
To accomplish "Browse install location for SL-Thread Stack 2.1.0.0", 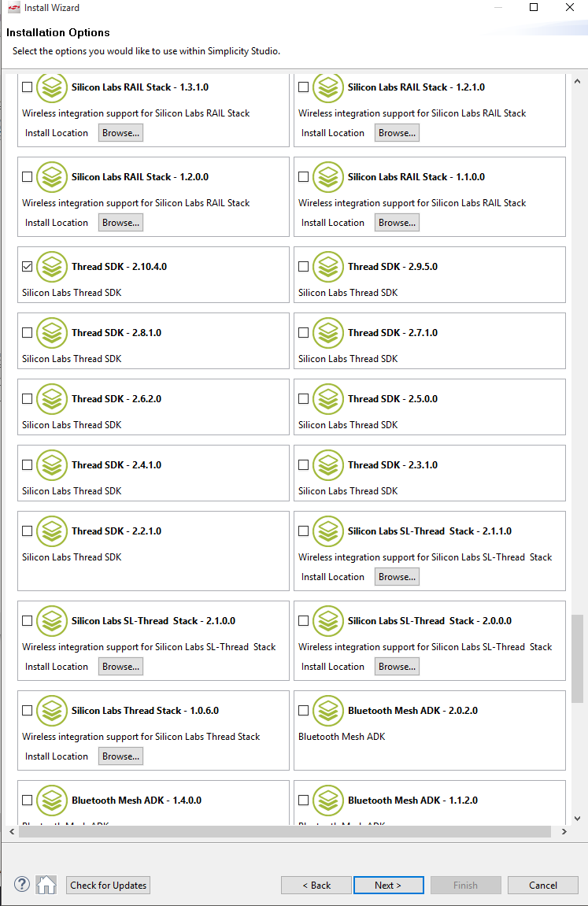I will 120,667.
